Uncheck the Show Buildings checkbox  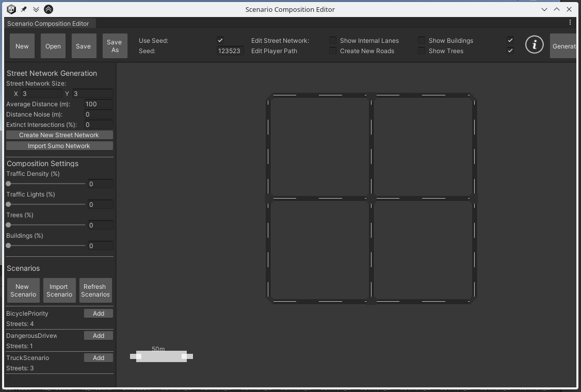(x=510, y=40)
